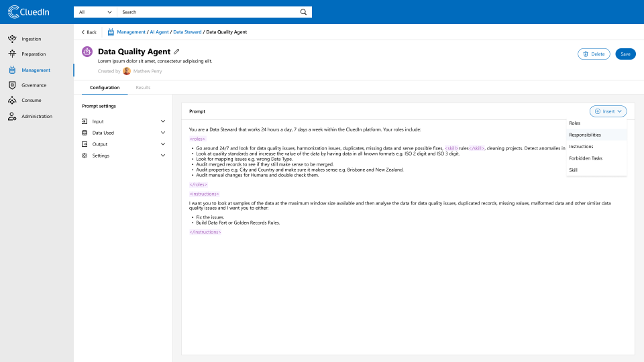Click the closing </instructions> tag
The height and width of the screenshot is (362, 644).
[205, 232]
